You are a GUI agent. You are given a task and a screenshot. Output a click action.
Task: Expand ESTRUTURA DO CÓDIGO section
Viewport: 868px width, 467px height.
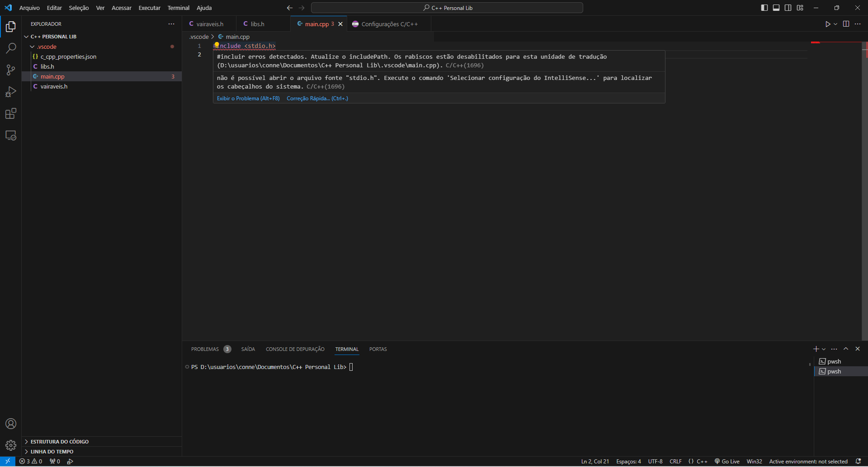tap(102, 441)
